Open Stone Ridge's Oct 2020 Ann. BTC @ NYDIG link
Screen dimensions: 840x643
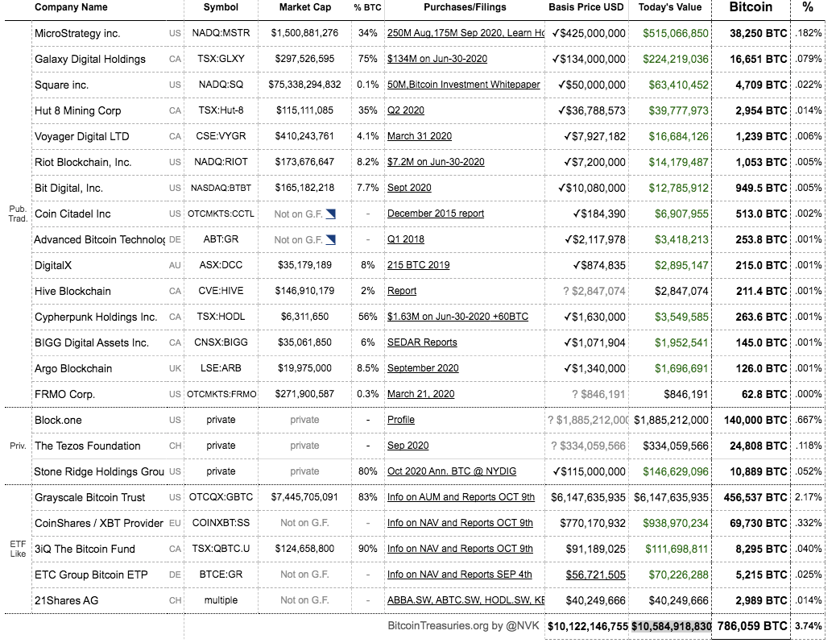452,471
